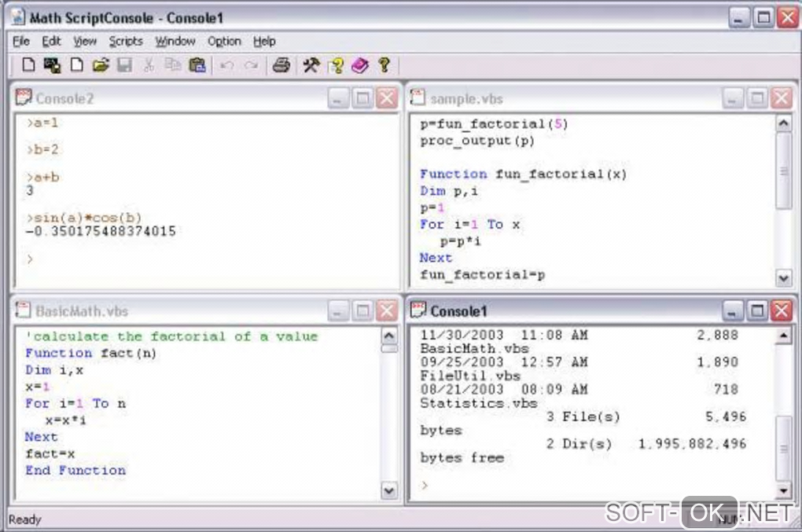This screenshot has width=802, height=532.
Task: Open the File menu
Action: pos(21,42)
